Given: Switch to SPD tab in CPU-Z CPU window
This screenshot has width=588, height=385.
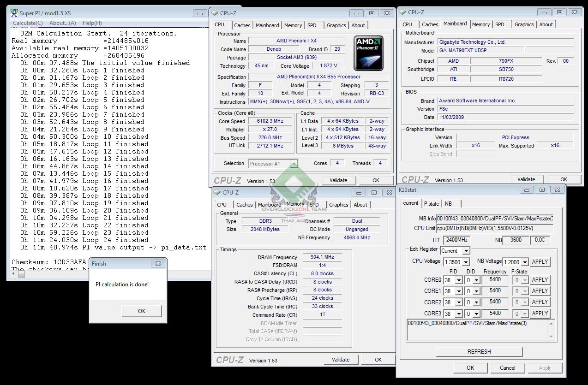Looking at the screenshot, I should pyautogui.click(x=312, y=25).
